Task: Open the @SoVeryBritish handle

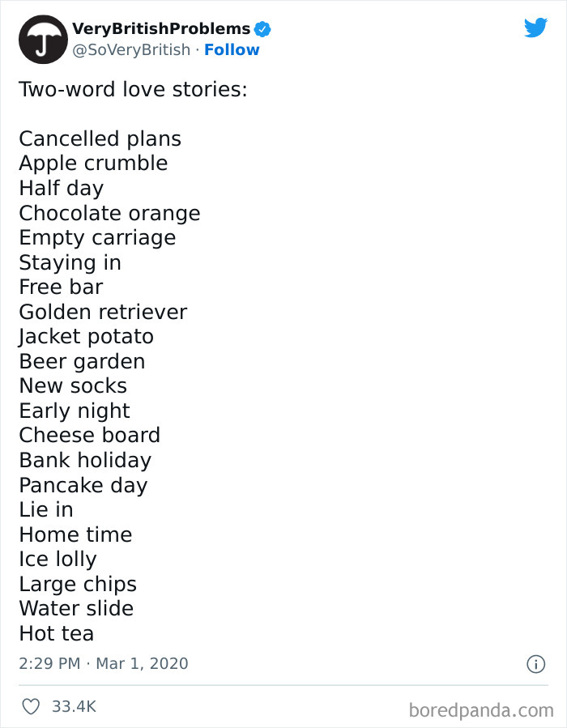Action: click(x=130, y=50)
